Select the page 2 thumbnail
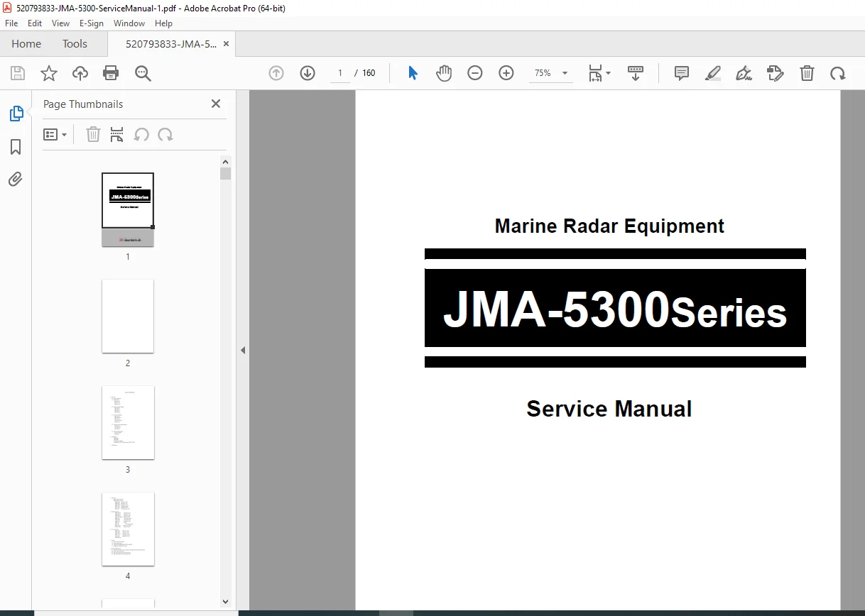This screenshot has height=616, width=865. [128, 316]
